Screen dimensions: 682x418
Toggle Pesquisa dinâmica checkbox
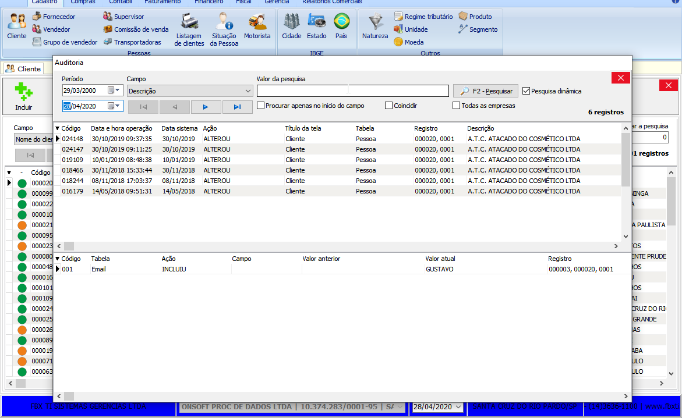coord(526,91)
